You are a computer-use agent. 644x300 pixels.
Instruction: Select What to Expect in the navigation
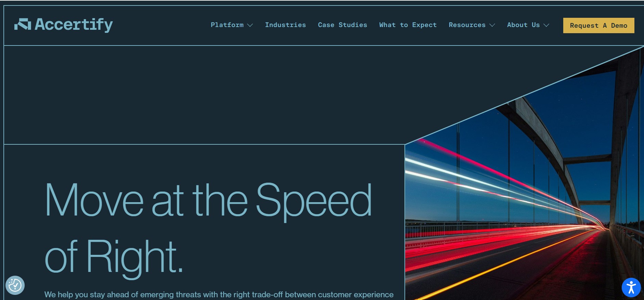(408, 25)
